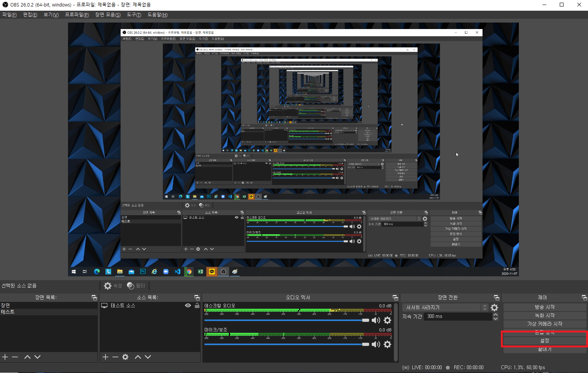588x373 pixels.
Task: Open source properties via the 속성 gear
Action: 108,286
